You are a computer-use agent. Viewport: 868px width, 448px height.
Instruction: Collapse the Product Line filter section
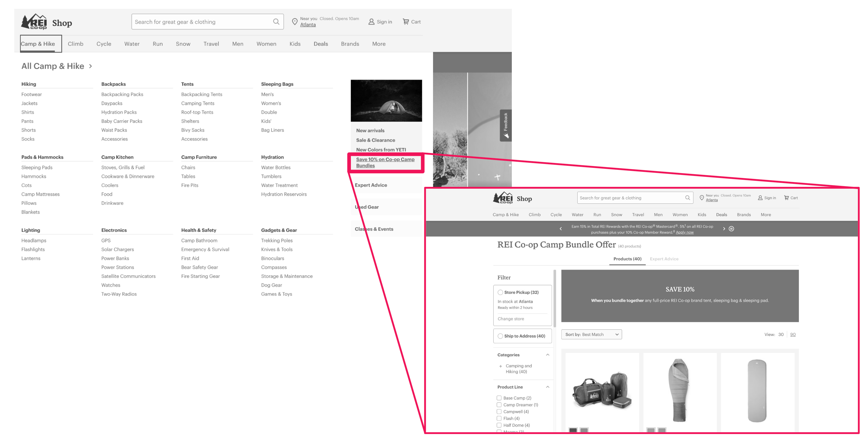pyautogui.click(x=548, y=387)
